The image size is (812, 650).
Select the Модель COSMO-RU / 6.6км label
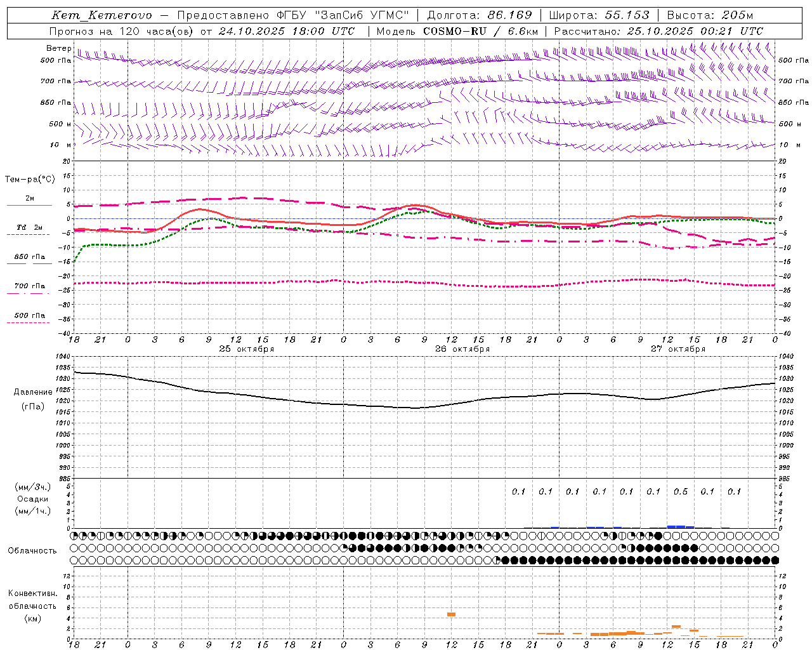(457, 31)
